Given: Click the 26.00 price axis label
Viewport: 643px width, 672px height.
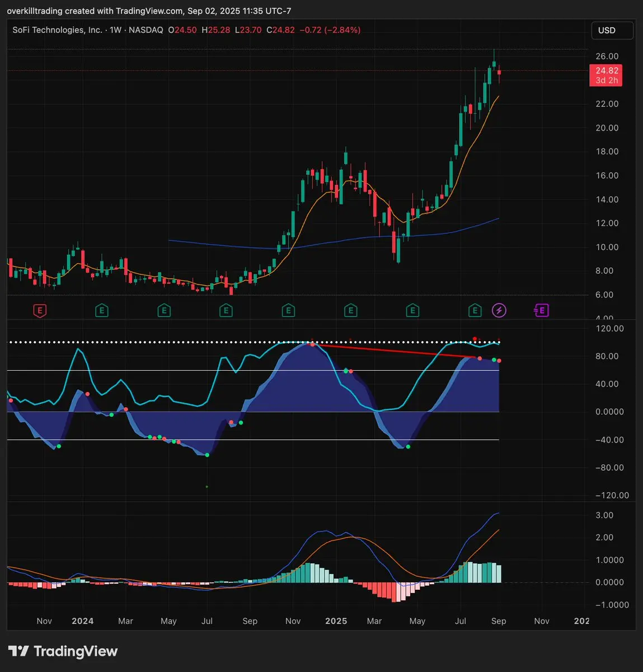Looking at the screenshot, I should pos(607,56).
